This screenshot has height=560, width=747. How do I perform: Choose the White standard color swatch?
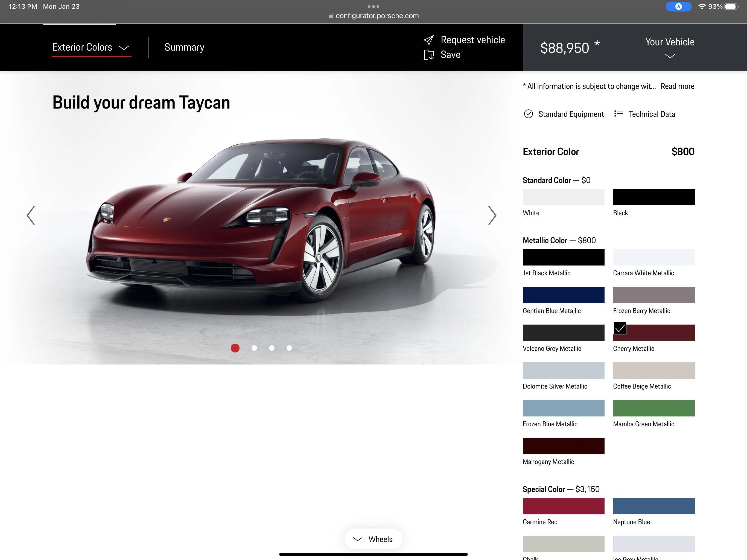pos(563,197)
